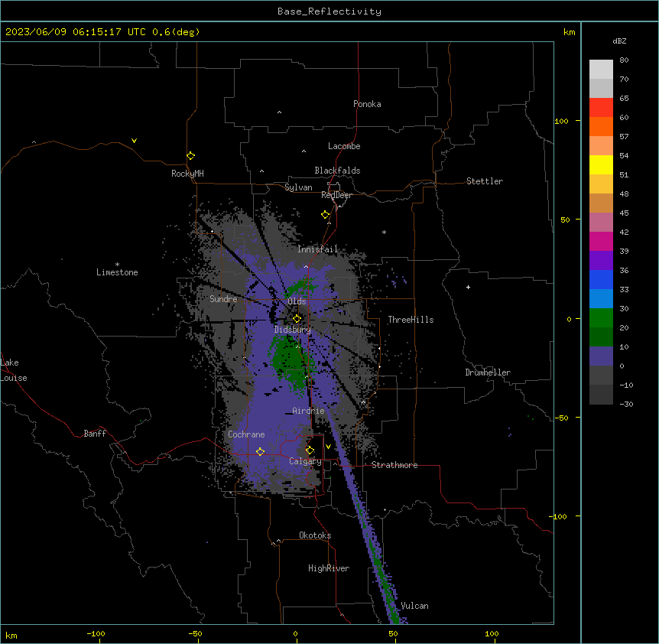The height and width of the screenshot is (644, 659).
Task: Select the light blue 30–33 dBZ swatch
Action: pyautogui.click(x=601, y=299)
